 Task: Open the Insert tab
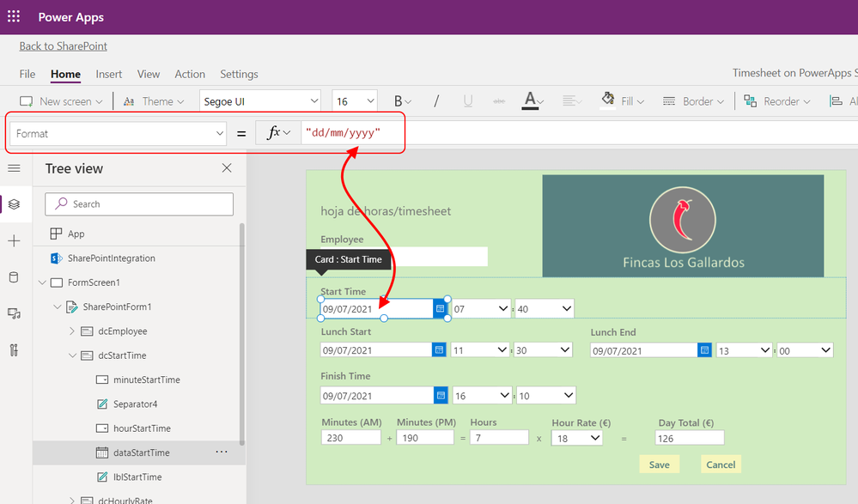[109, 74]
